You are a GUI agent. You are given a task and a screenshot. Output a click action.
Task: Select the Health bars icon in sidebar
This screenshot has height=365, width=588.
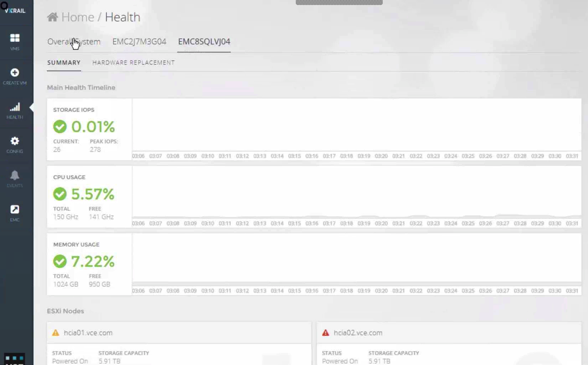tap(15, 107)
